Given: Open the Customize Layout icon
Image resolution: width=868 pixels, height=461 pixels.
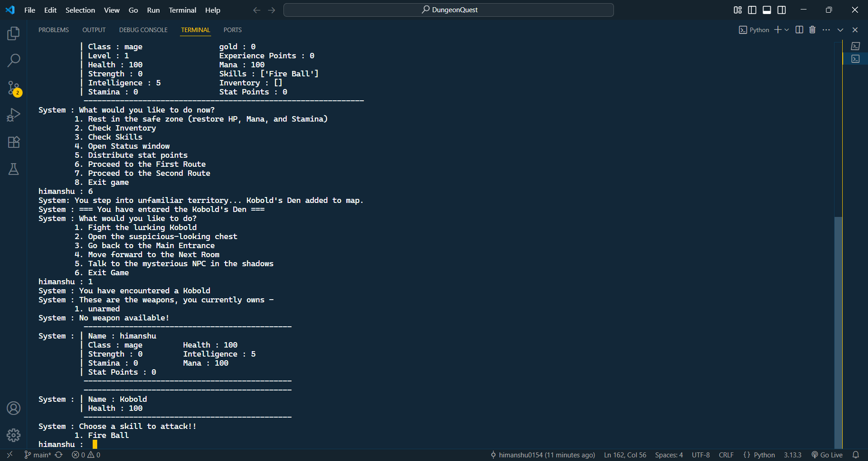Looking at the screenshot, I should pos(738,10).
